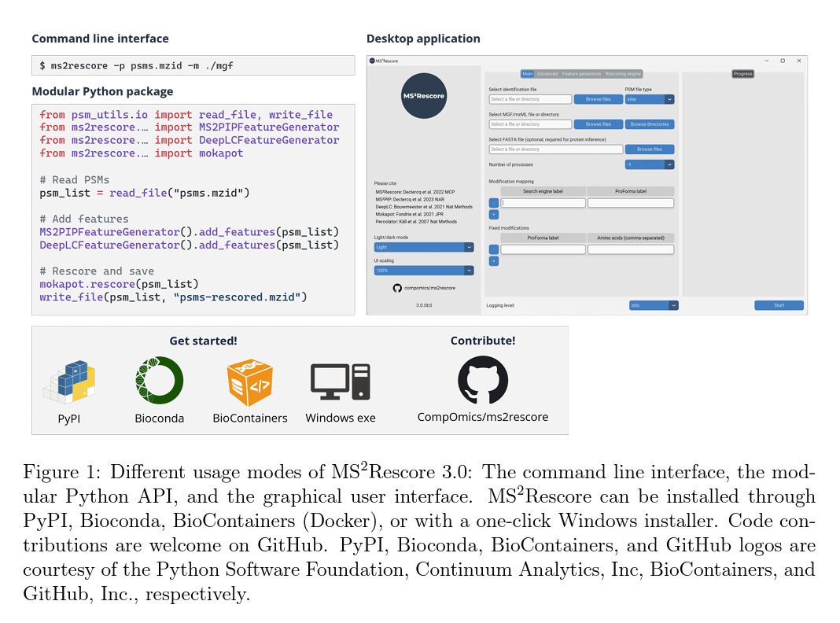Click the MS²Rescore title bar app icon

372,61
